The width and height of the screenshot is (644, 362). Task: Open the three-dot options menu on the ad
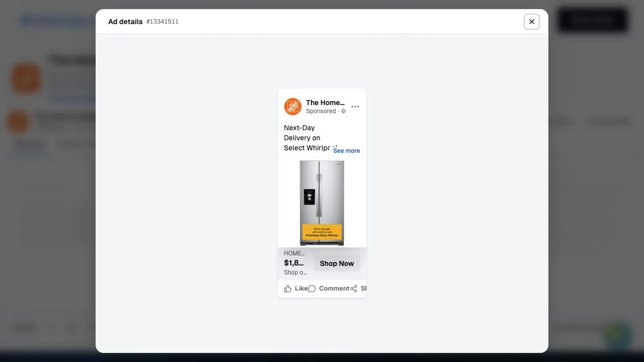(x=355, y=107)
